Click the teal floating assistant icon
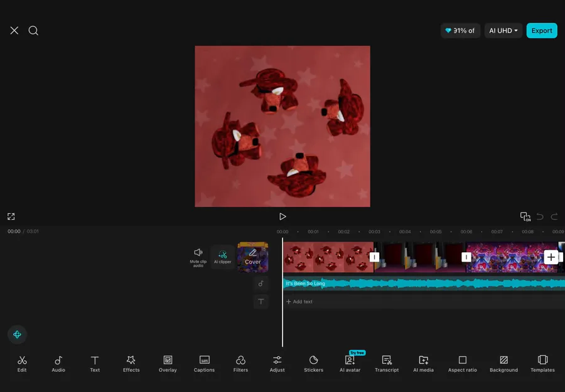This screenshot has height=392, width=565. [17, 334]
